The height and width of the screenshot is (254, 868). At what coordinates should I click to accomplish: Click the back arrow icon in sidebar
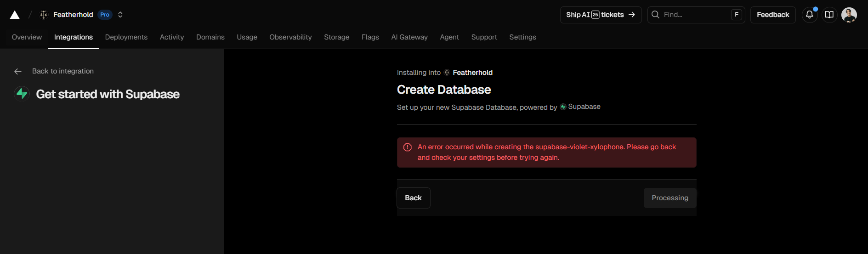18,71
